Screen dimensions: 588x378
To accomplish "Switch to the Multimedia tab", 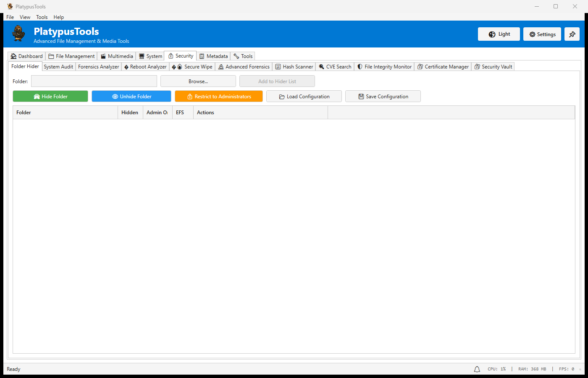I will click(116, 56).
